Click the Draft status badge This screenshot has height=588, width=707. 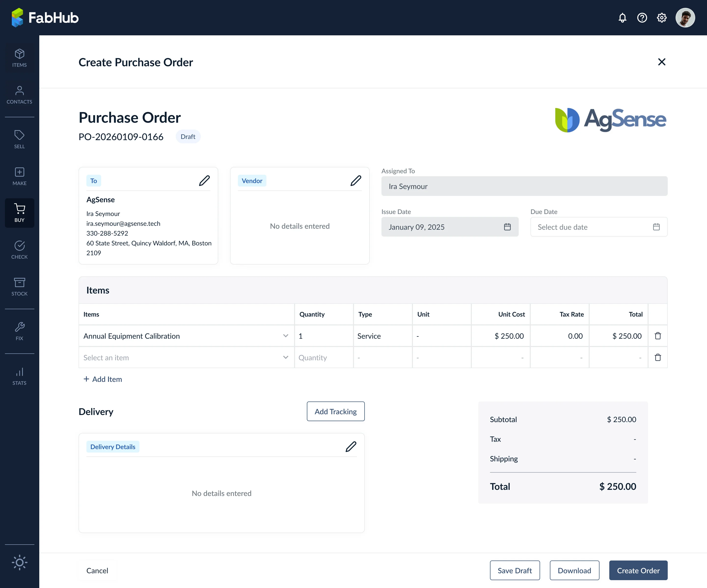(x=188, y=136)
